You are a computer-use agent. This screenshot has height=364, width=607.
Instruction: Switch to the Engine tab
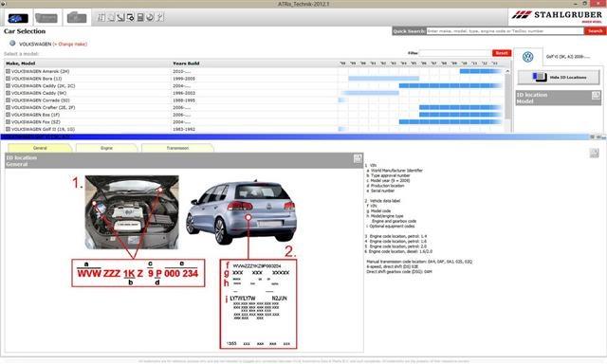pos(106,148)
